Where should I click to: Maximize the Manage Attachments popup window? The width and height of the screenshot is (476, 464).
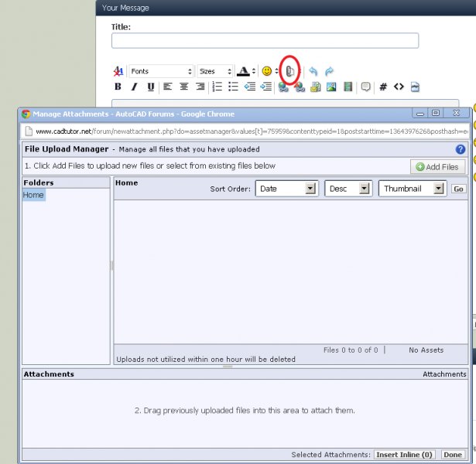(436, 113)
